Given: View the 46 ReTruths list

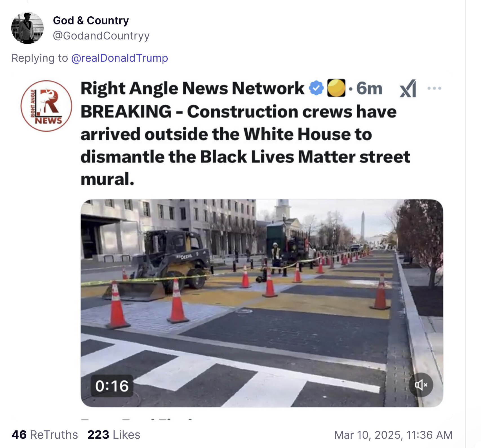Looking at the screenshot, I should (x=45, y=435).
